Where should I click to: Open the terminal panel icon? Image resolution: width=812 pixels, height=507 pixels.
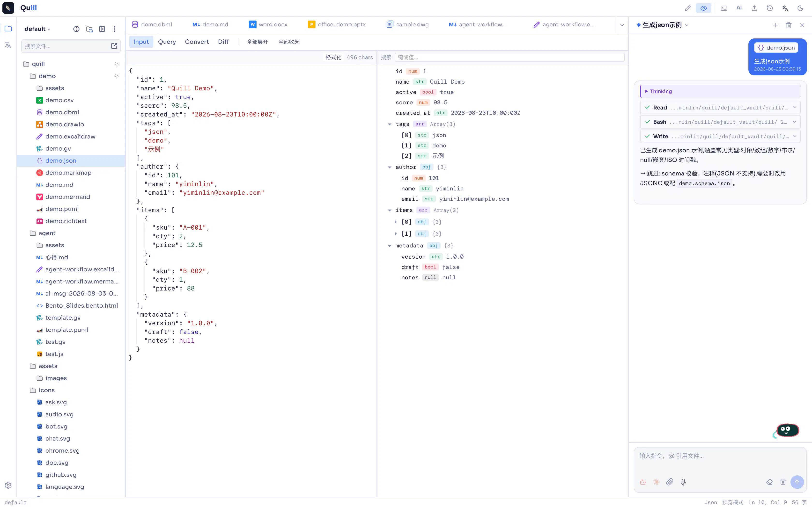[724, 8]
